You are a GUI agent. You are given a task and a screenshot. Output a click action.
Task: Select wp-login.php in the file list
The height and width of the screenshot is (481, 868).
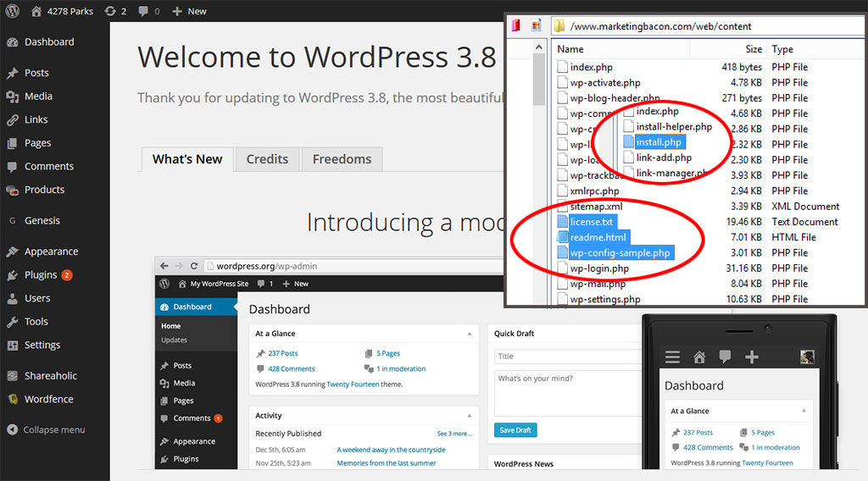click(599, 268)
